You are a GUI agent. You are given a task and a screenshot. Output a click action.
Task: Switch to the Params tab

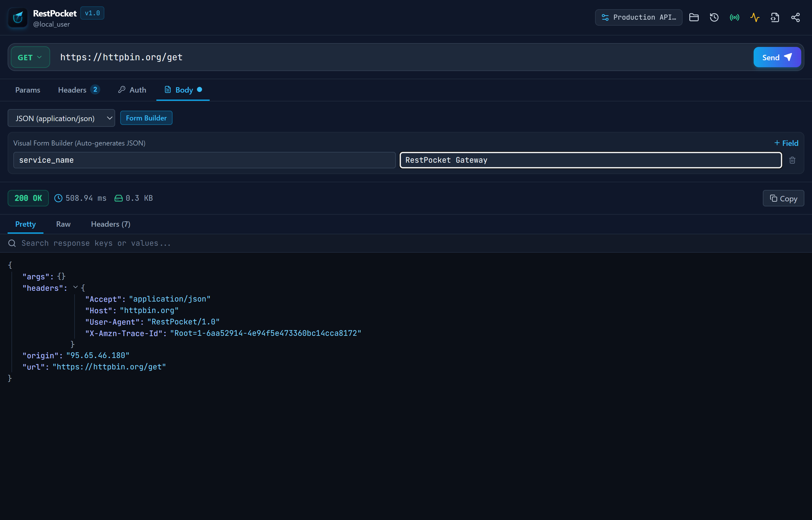pos(28,90)
